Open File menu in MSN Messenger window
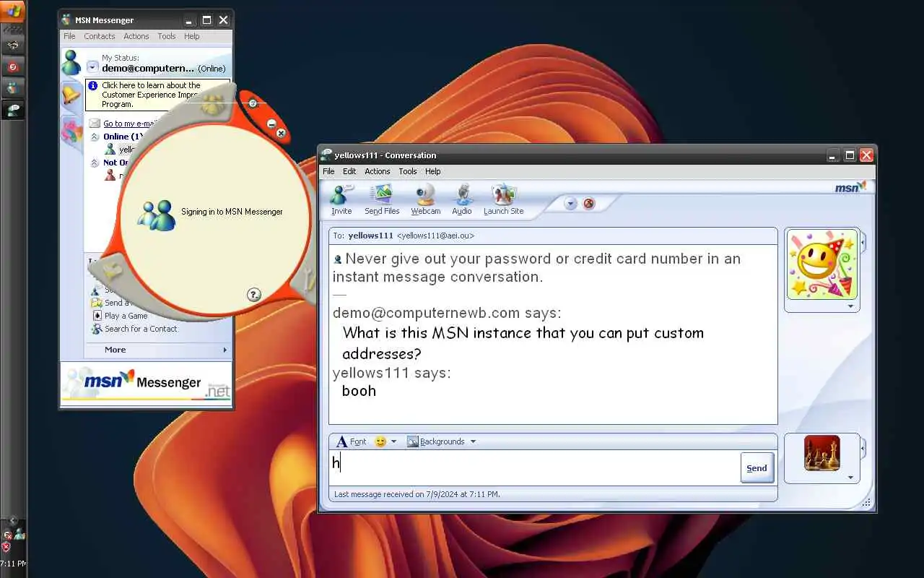 [69, 36]
